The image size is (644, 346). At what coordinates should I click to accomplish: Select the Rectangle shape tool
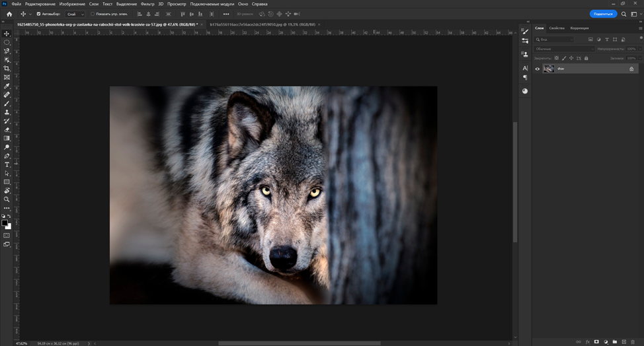pyautogui.click(x=7, y=182)
